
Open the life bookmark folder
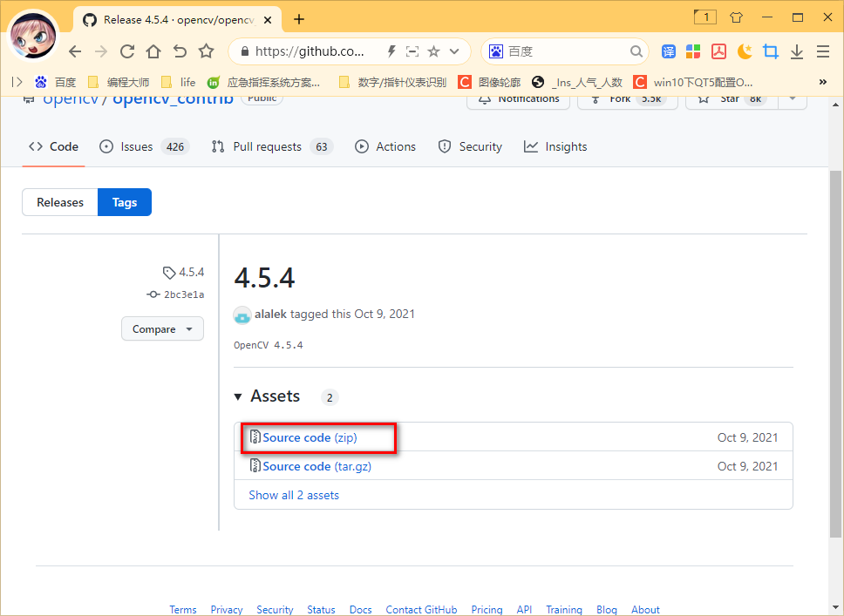tap(179, 82)
